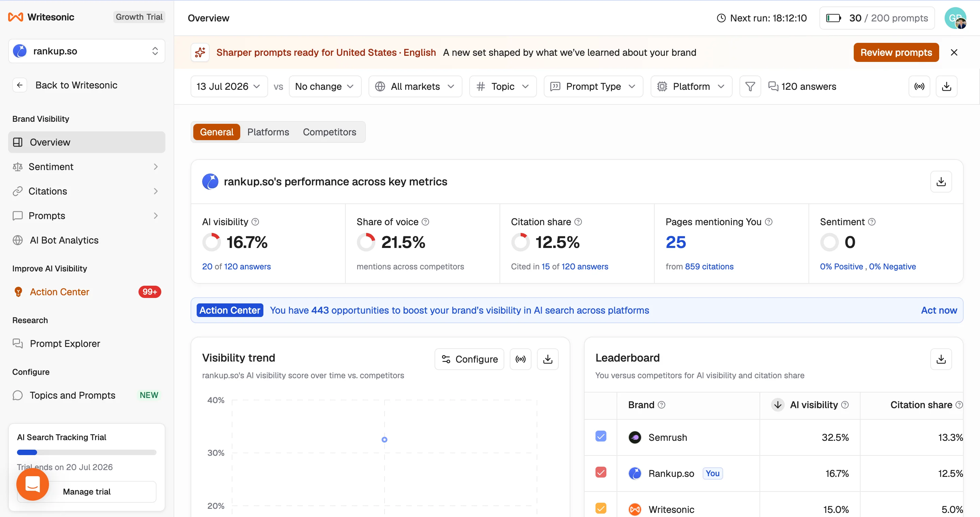Click the broadcast icon in the filter bar
980x517 pixels.
click(919, 87)
